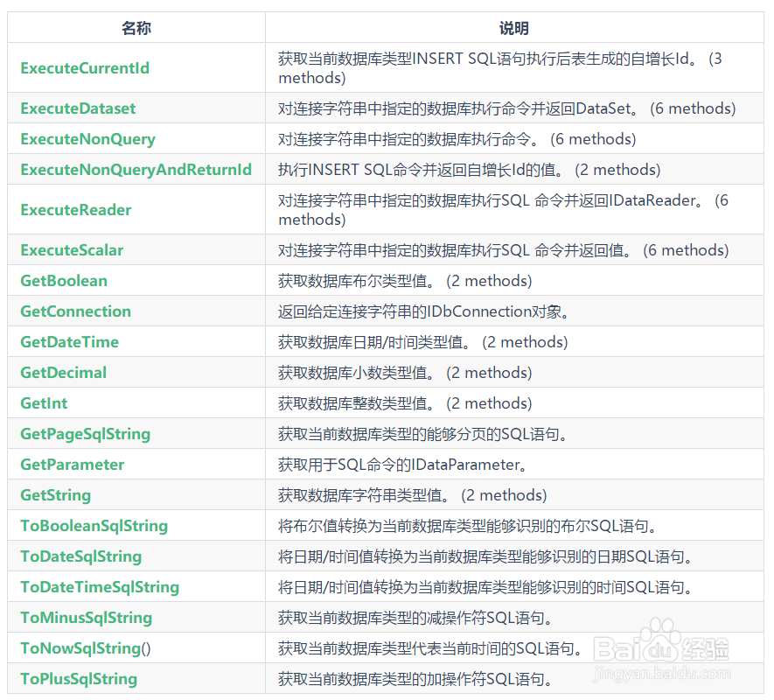
Task: Select description 获取当前数据库类型INSERT SQL语句执行后
Action: pyautogui.click(x=500, y=67)
